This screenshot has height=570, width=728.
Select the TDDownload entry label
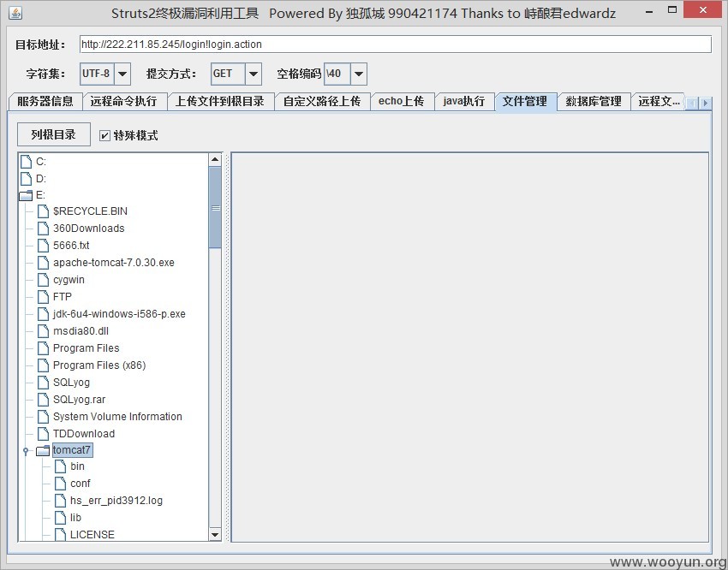[x=84, y=434]
